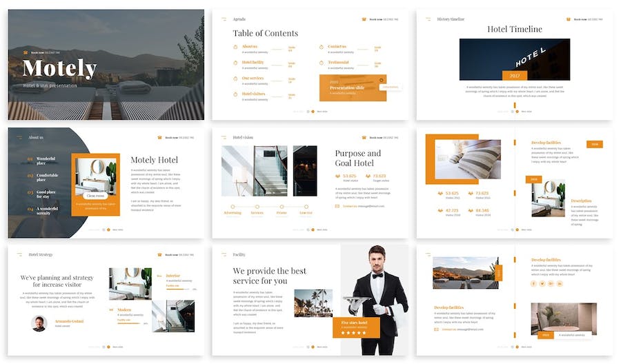621x364 pixels.
Task: Click the clock icon beside About us entry
Action: [235, 48]
